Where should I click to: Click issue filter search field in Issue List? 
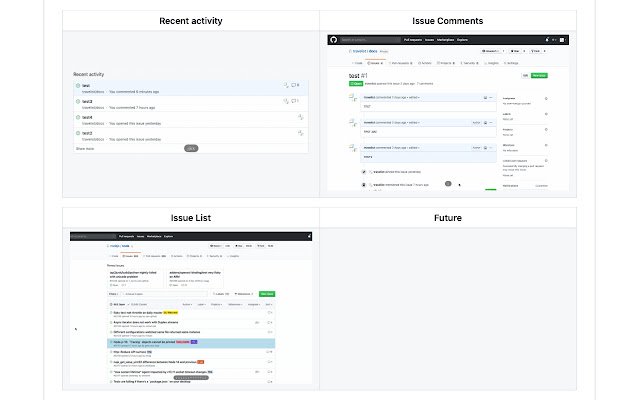(x=164, y=294)
